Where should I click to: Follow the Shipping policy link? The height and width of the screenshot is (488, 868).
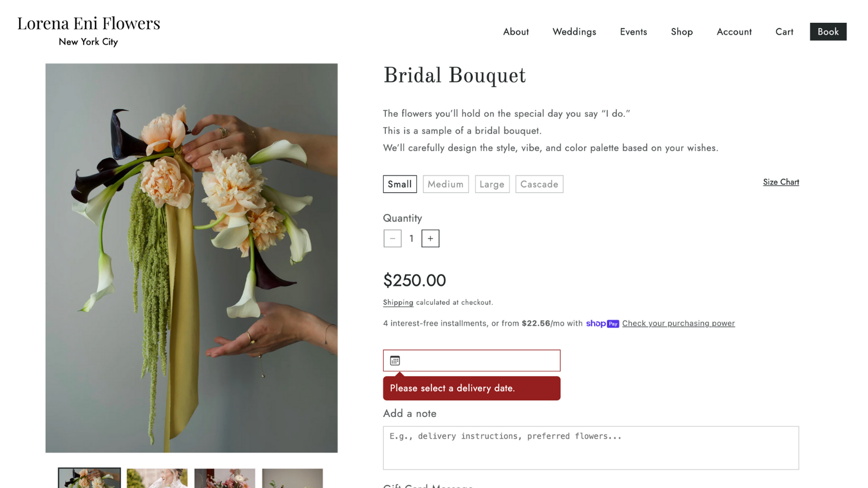398,302
